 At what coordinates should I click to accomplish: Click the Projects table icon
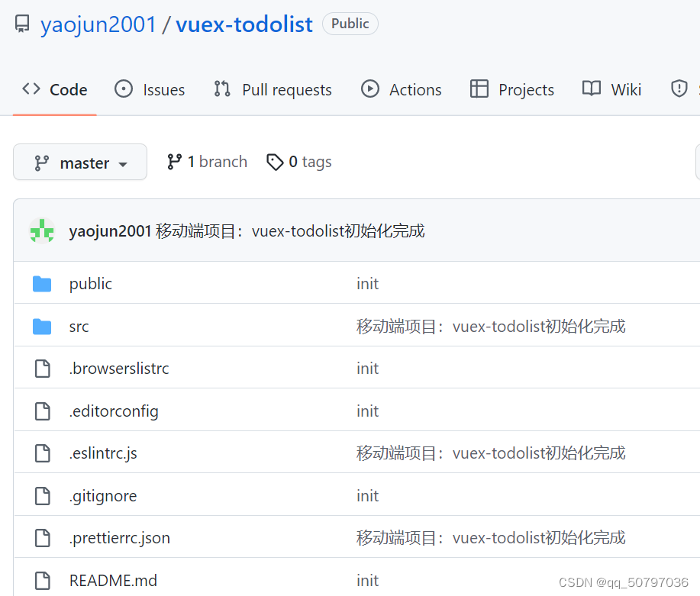(x=479, y=89)
